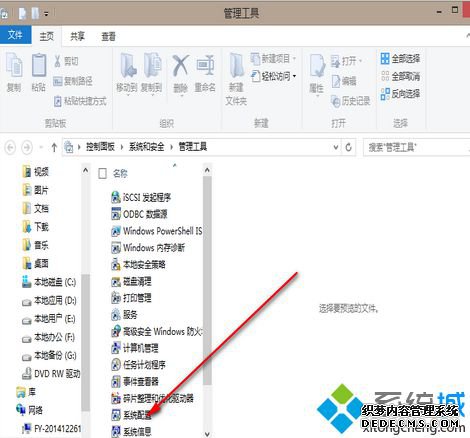The width and height of the screenshot is (470, 438).
Task: Click 反向选择 button
Action: click(x=400, y=94)
